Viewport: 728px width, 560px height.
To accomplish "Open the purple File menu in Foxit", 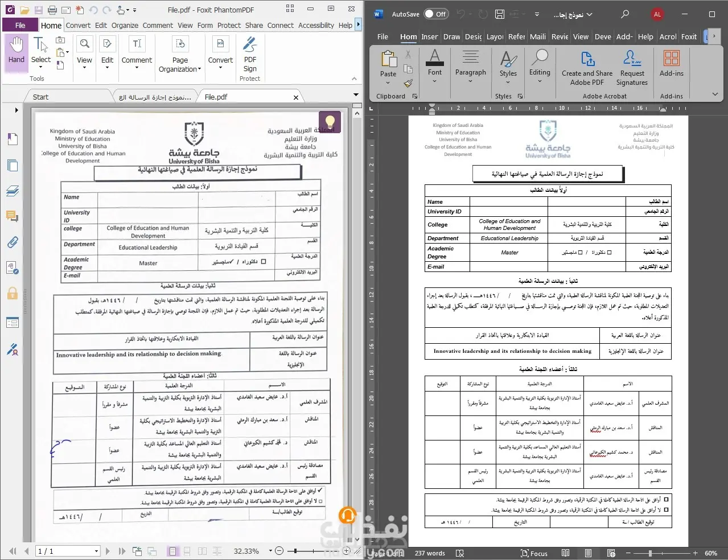I will (x=20, y=25).
